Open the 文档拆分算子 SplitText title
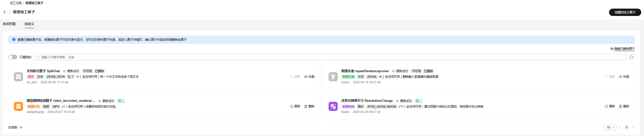644x136 pixels. pos(43,71)
